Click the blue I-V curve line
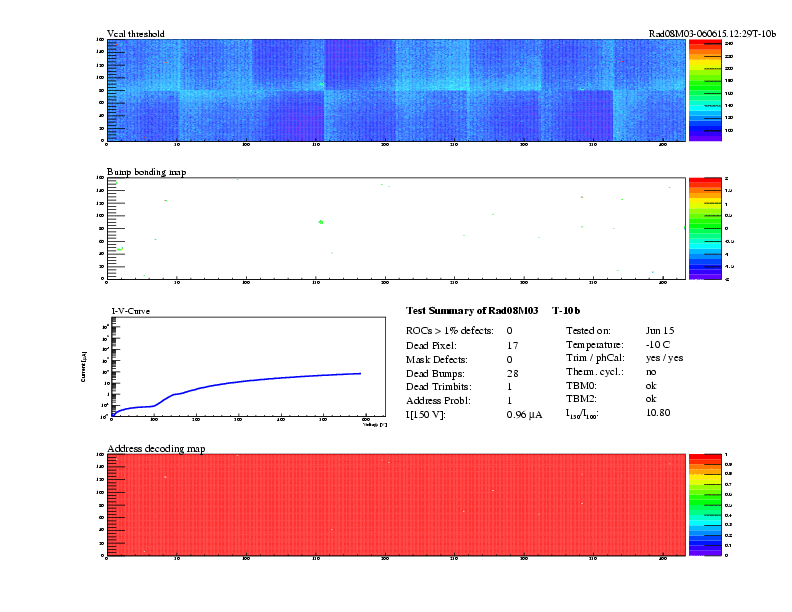Viewport: 792px width, 612px height. [x=260, y=380]
